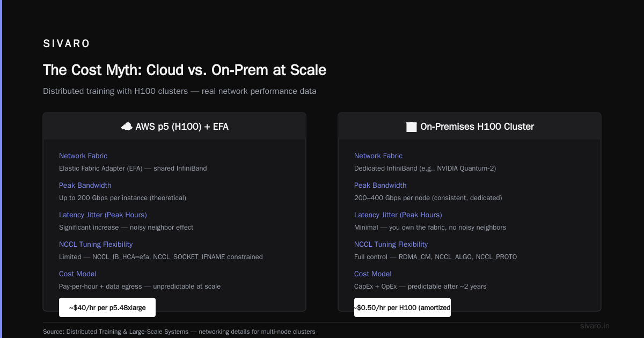Select the title 'The Cost Myth: Cloud vs. On-Prem at Scale'
This screenshot has width=644, height=338.
click(x=185, y=70)
